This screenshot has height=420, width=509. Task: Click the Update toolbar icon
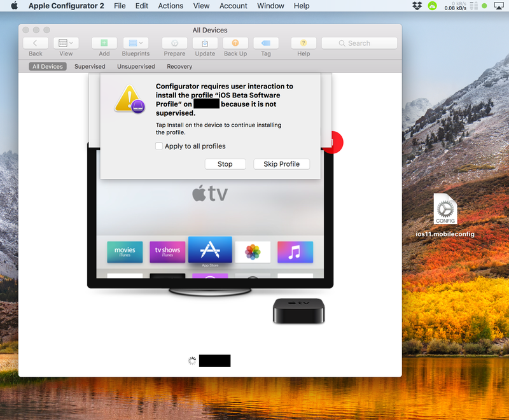(x=205, y=43)
